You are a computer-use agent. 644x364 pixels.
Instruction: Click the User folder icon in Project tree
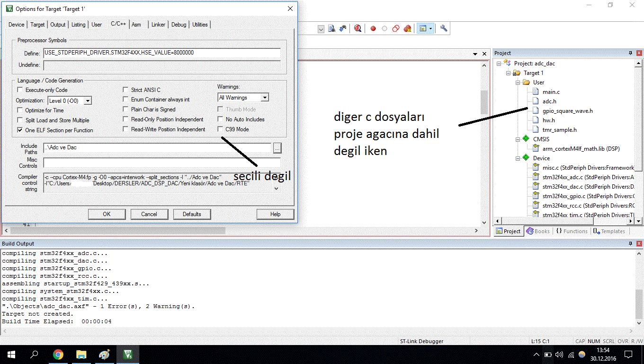point(526,82)
